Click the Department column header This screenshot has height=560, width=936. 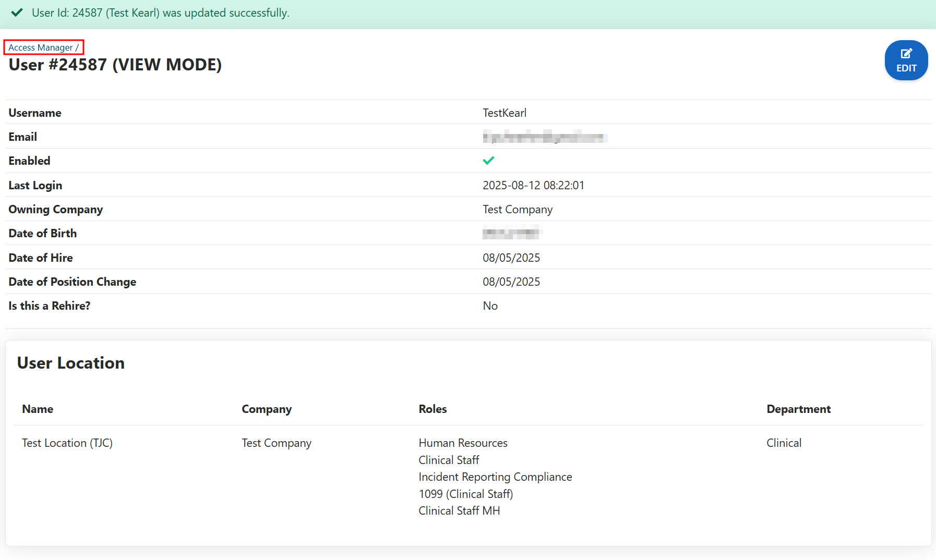pos(798,409)
